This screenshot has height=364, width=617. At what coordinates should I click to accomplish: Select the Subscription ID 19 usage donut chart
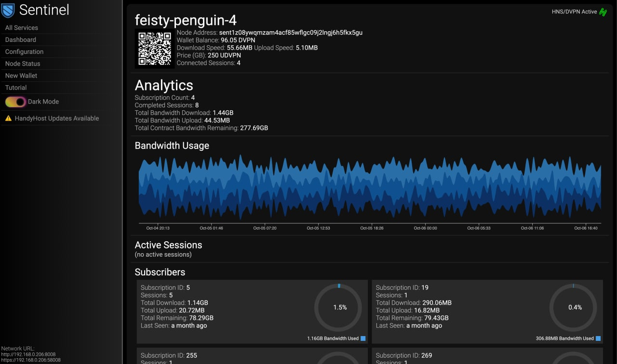(573, 307)
